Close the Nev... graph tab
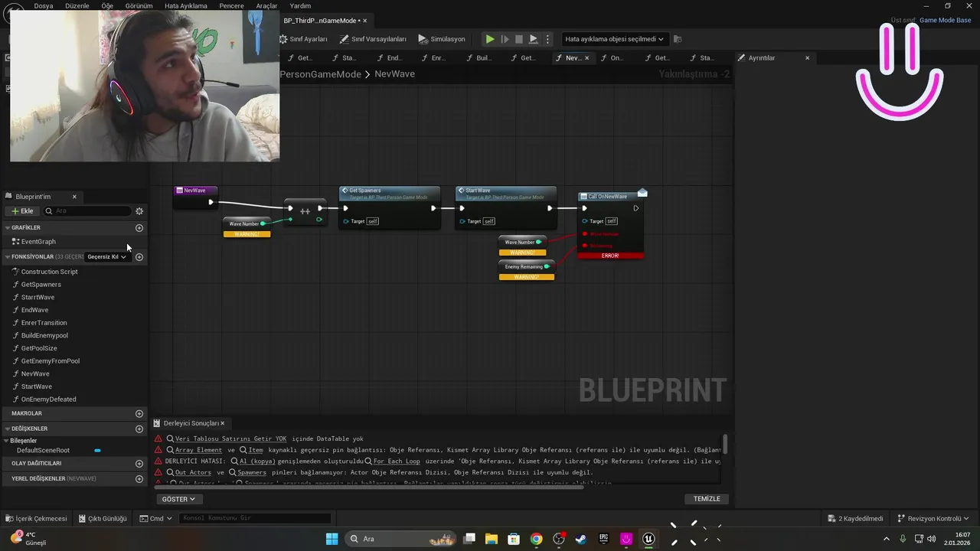This screenshot has height=551, width=980. click(587, 58)
